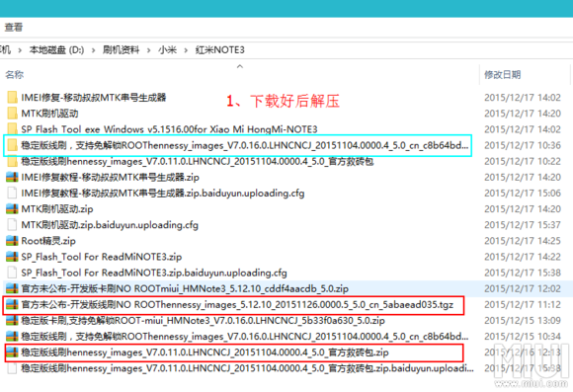Image resolution: width=573 pixels, height=392 pixels.
Task: Select archive icon of 开发版卡刷 5.12.10 zip
Action: click(12, 288)
